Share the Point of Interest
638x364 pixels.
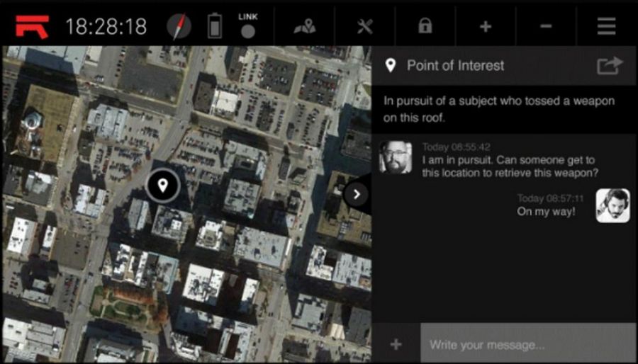pos(609,66)
